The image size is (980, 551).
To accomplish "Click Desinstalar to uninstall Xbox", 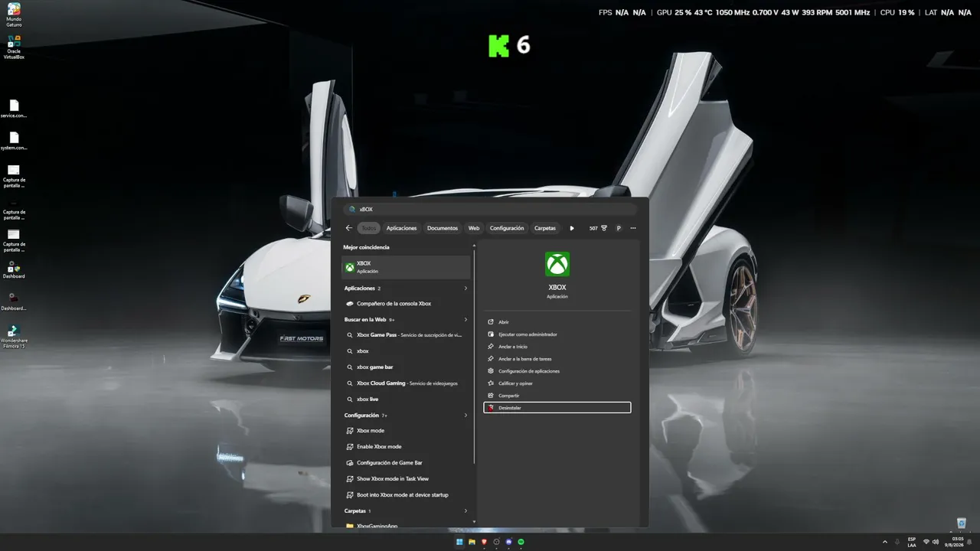I will pos(557,408).
